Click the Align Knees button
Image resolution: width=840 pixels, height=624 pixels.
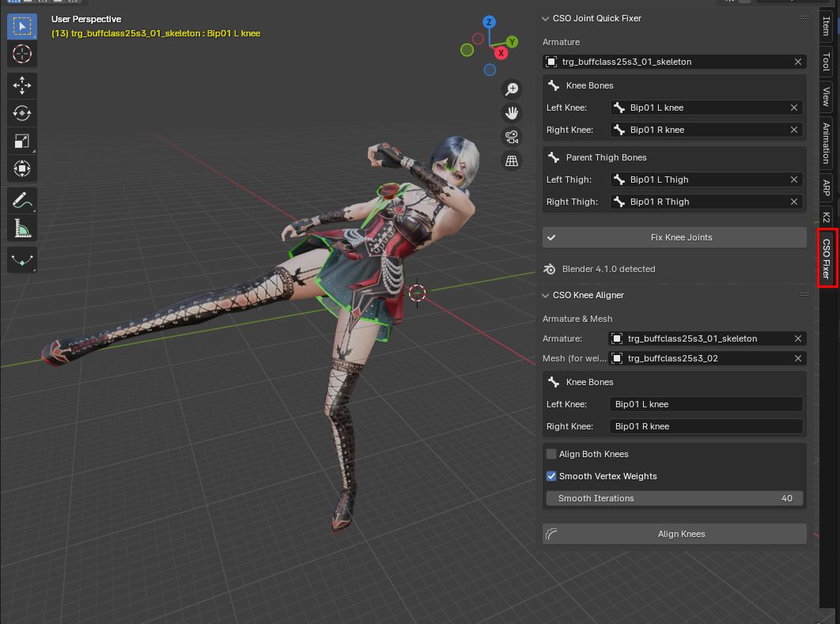pyautogui.click(x=675, y=534)
